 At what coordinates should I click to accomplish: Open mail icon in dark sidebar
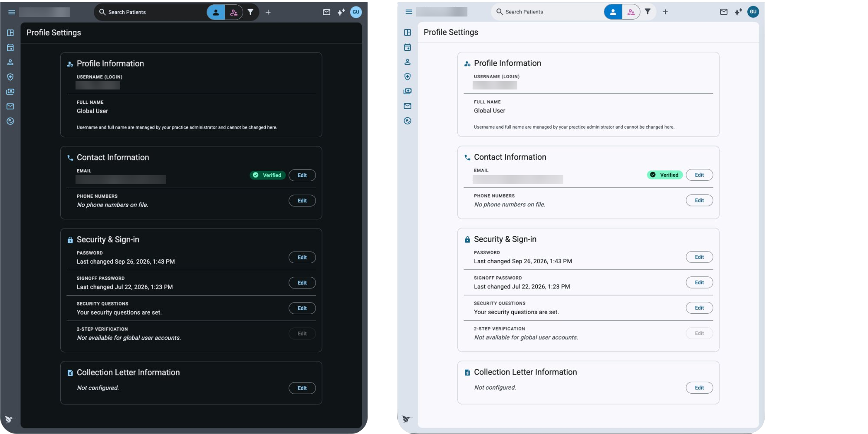10,106
